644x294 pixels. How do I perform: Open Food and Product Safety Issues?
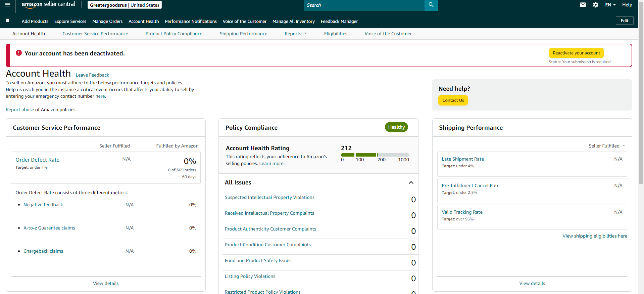click(258, 260)
